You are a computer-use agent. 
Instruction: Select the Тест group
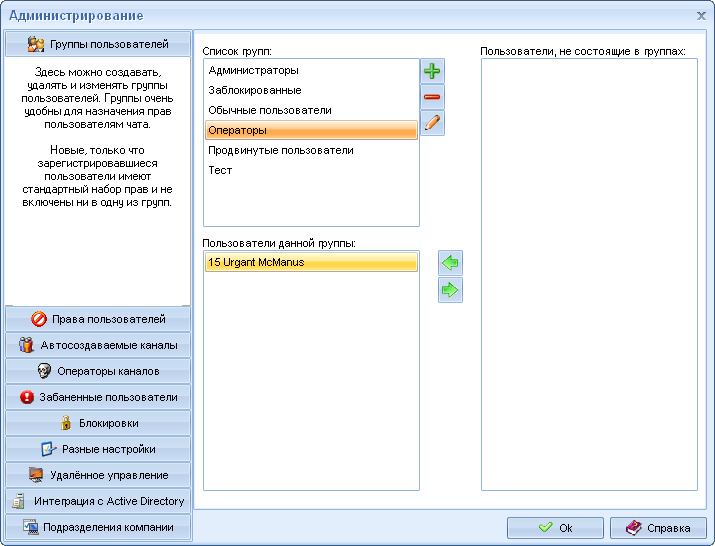[311, 170]
